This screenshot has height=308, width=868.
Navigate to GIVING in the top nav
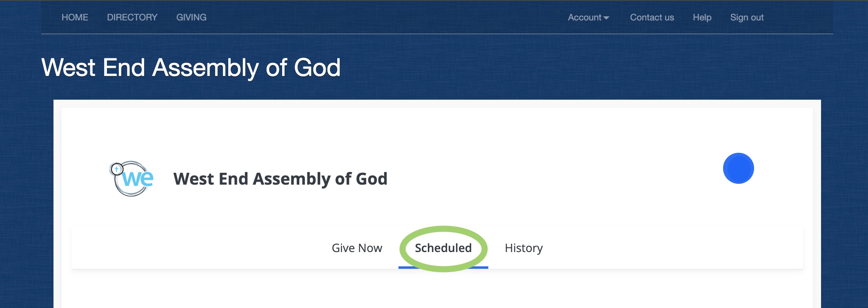tap(191, 18)
